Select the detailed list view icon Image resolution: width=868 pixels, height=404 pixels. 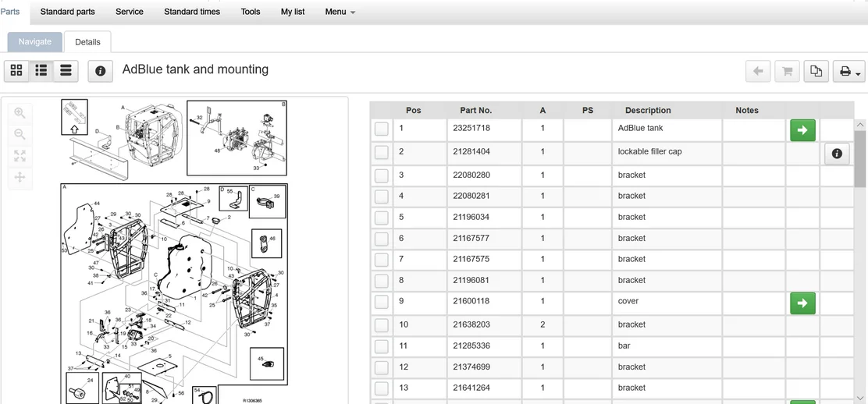tap(41, 71)
